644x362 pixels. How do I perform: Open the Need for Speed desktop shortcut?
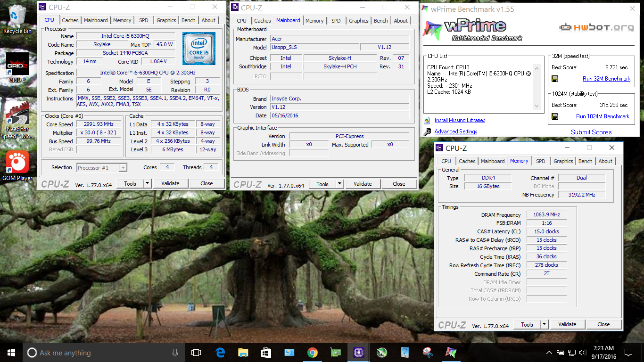(x=17, y=120)
